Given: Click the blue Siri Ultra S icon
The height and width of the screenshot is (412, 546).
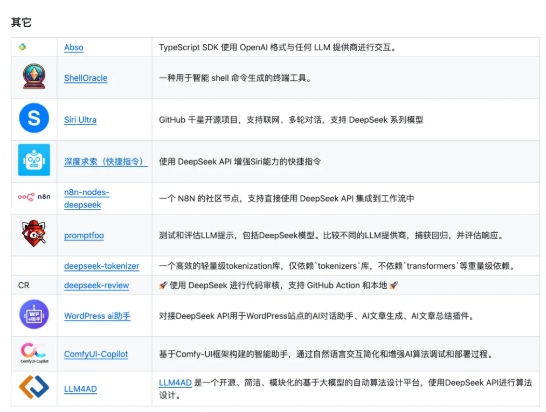Looking at the screenshot, I should click(34, 118).
